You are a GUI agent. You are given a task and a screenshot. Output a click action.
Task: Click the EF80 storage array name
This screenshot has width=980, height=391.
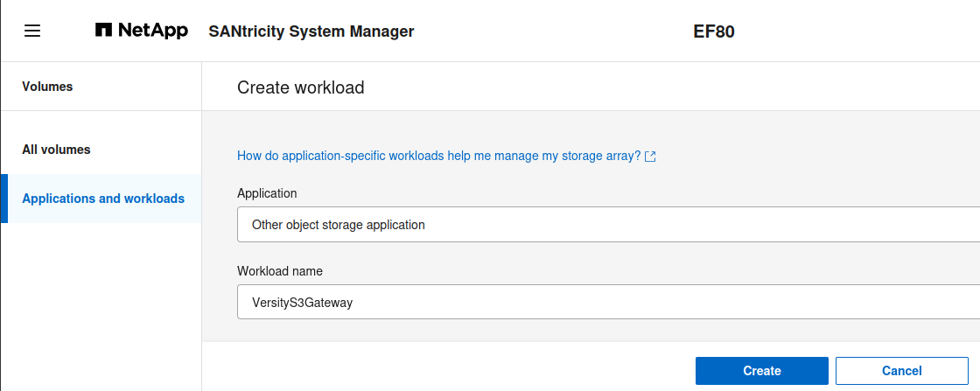(x=714, y=31)
